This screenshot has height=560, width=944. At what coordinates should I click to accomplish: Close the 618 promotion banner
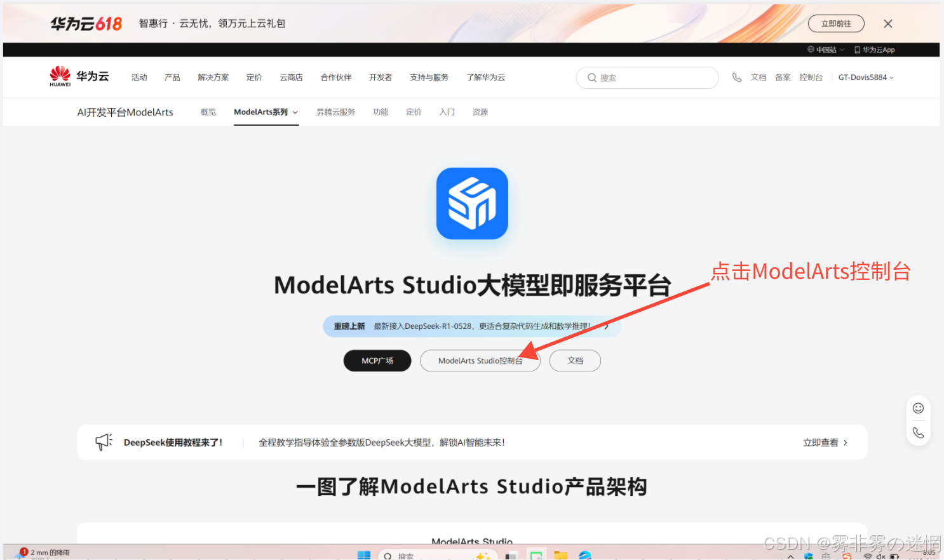coord(888,23)
